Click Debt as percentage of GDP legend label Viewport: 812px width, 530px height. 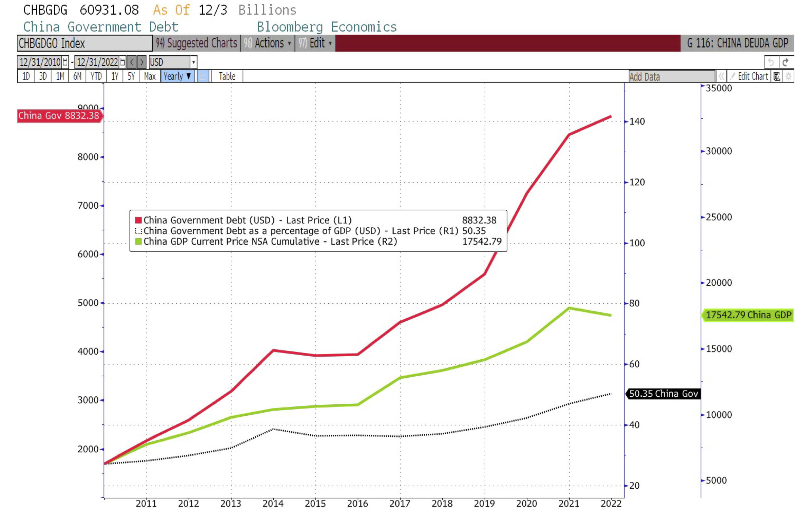coord(301,231)
